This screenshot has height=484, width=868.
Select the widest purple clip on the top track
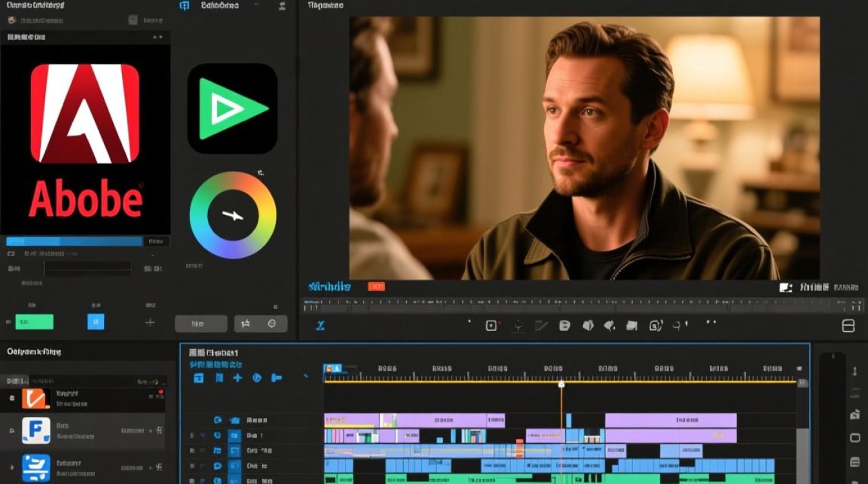[671, 420]
